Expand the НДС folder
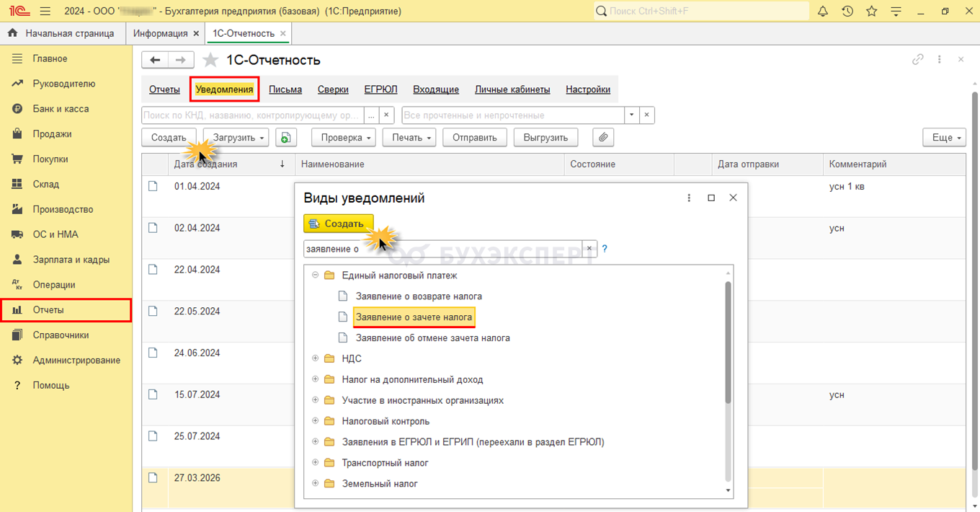Image resolution: width=980 pixels, height=512 pixels. (x=315, y=358)
